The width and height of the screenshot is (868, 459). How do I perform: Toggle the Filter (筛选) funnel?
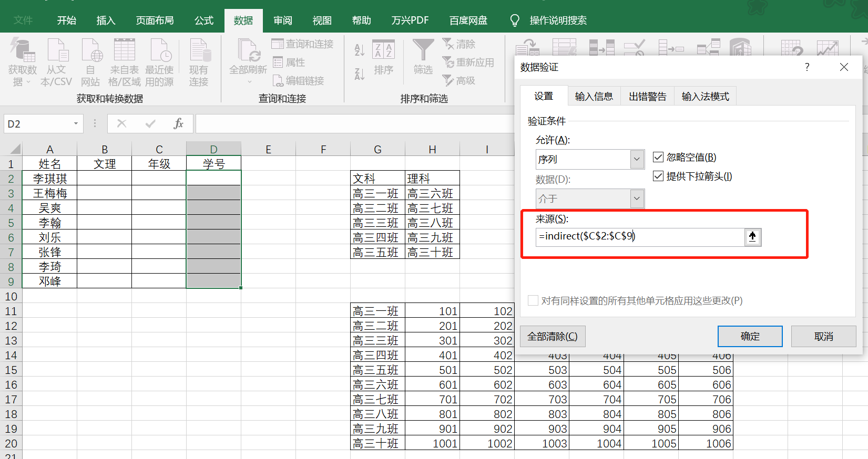pos(423,57)
